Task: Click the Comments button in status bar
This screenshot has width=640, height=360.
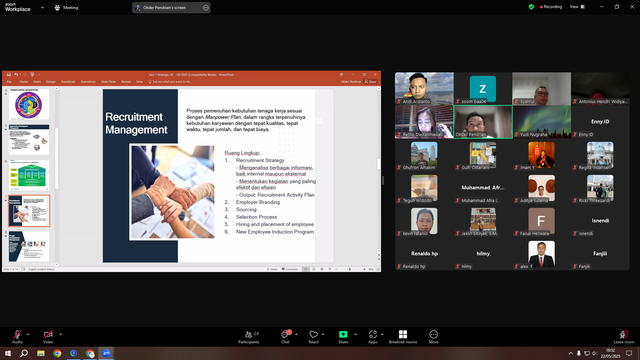Action: 290,269
